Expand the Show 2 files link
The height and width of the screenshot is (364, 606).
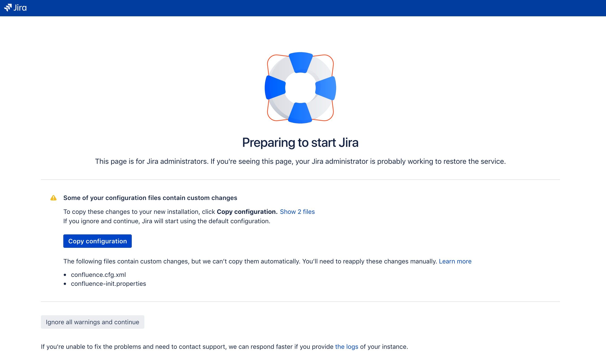297,212
